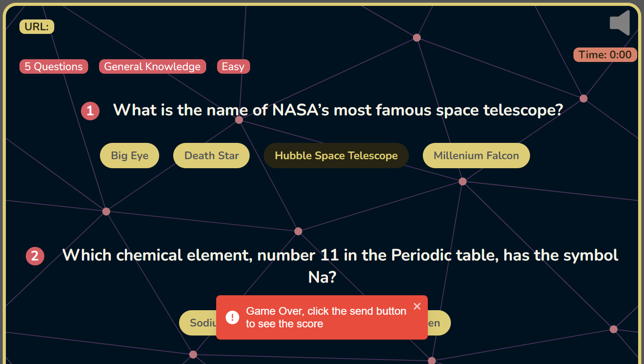Viewport: 644px width, 364px height.
Task: Click the background node dot between both questions
Action: [x=298, y=232]
